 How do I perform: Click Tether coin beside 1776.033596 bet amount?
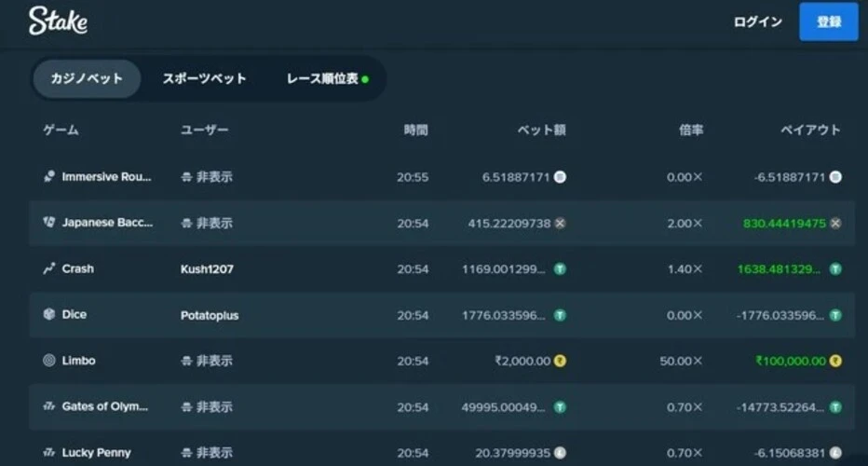click(561, 315)
